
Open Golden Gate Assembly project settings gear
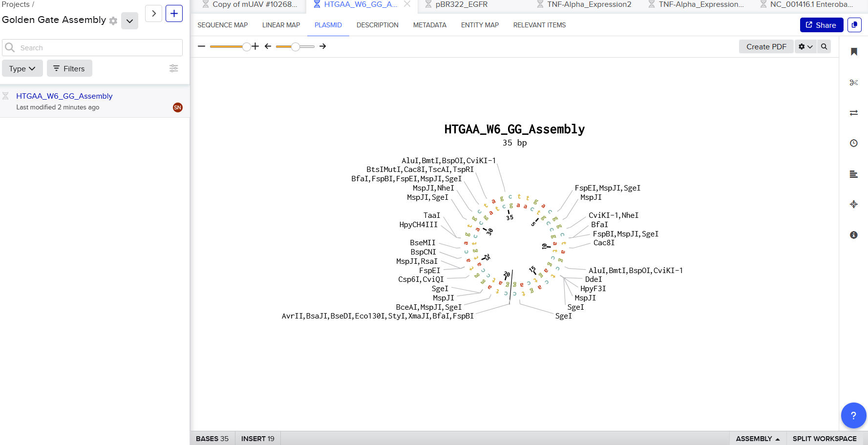tap(113, 21)
